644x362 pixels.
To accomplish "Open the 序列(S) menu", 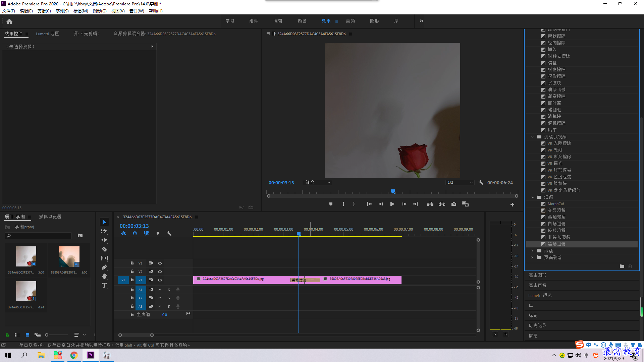I will [62, 11].
